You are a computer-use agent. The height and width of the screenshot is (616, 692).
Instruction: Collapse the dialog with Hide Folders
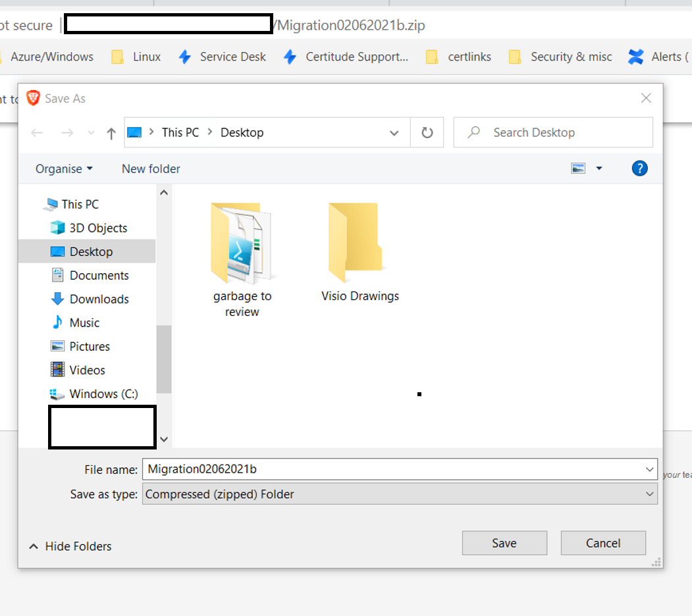[70, 546]
